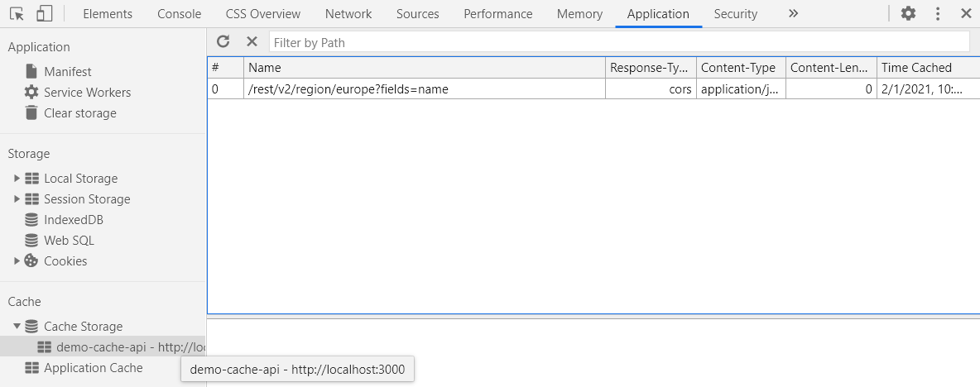Select Clear storage in the sidebar
This screenshot has width=980, height=387.
click(x=80, y=113)
